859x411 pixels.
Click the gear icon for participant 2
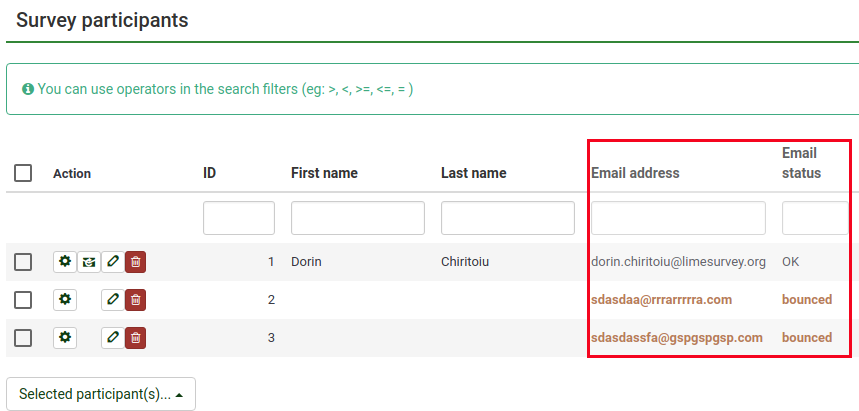(x=65, y=299)
